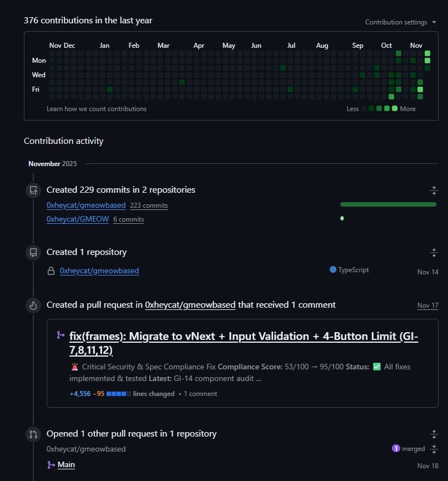The image size is (448, 481).
Task: Open the Main pull request link
Action: pyautogui.click(x=66, y=464)
